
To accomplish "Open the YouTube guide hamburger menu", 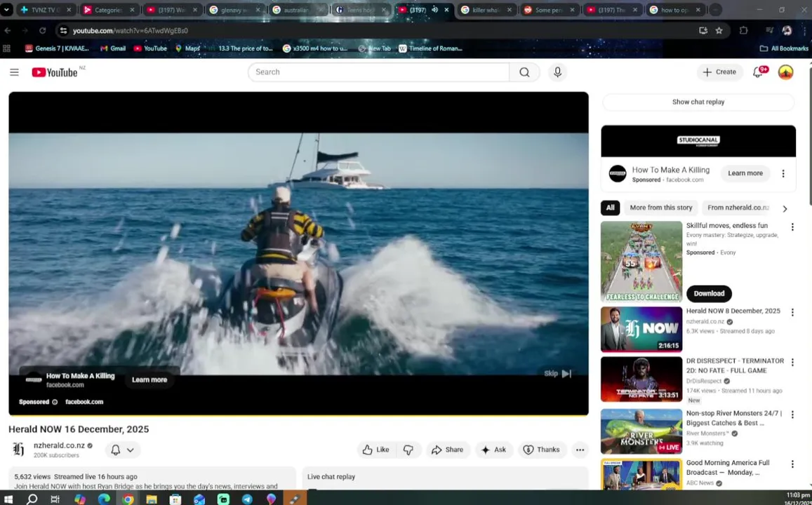I will click(14, 72).
